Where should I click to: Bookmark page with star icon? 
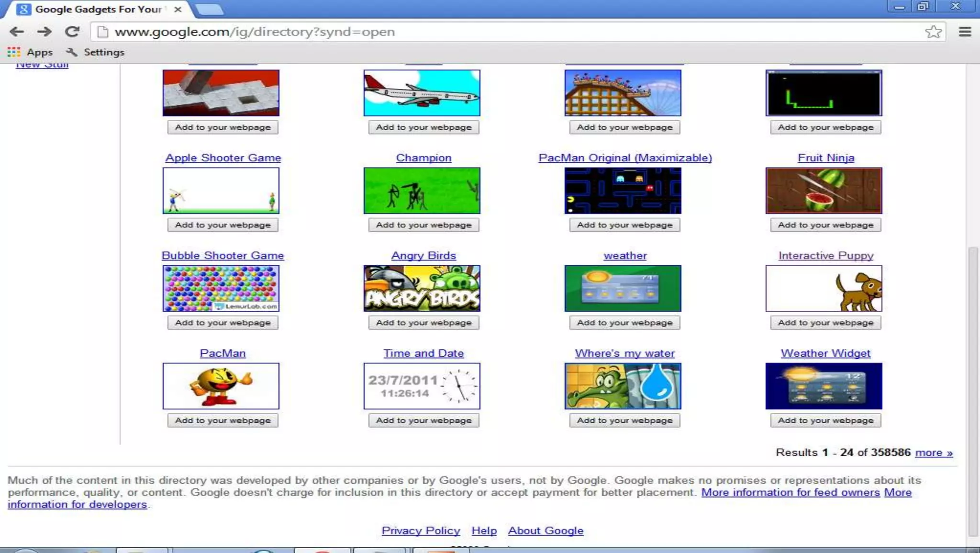pyautogui.click(x=933, y=32)
